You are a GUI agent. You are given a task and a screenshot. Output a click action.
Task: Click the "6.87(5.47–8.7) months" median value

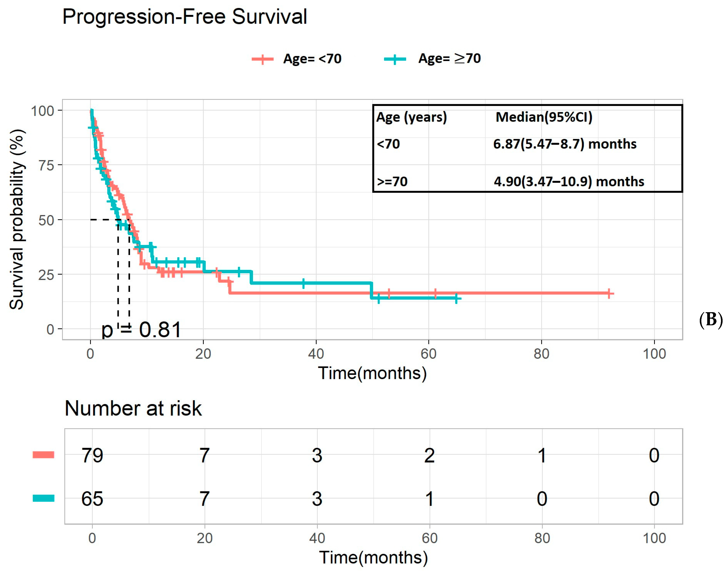(x=564, y=144)
